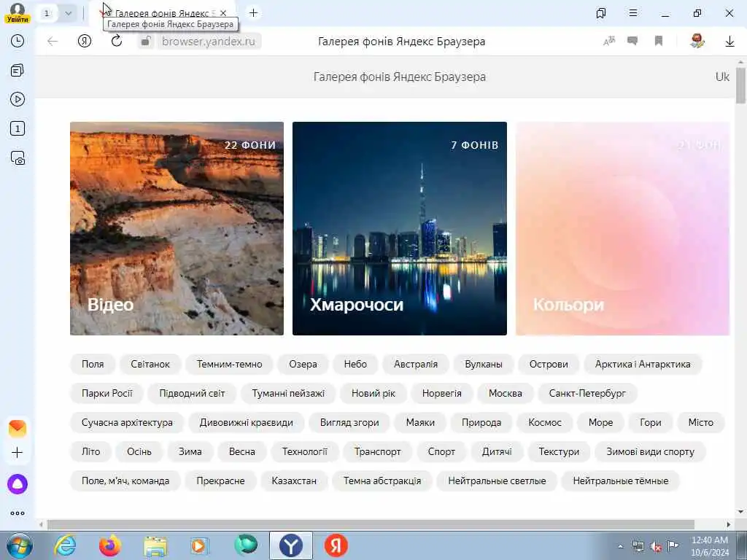Viewport: 747px width, 560px height.
Task: Click the site security lock icon
Action: tap(145, 42)
